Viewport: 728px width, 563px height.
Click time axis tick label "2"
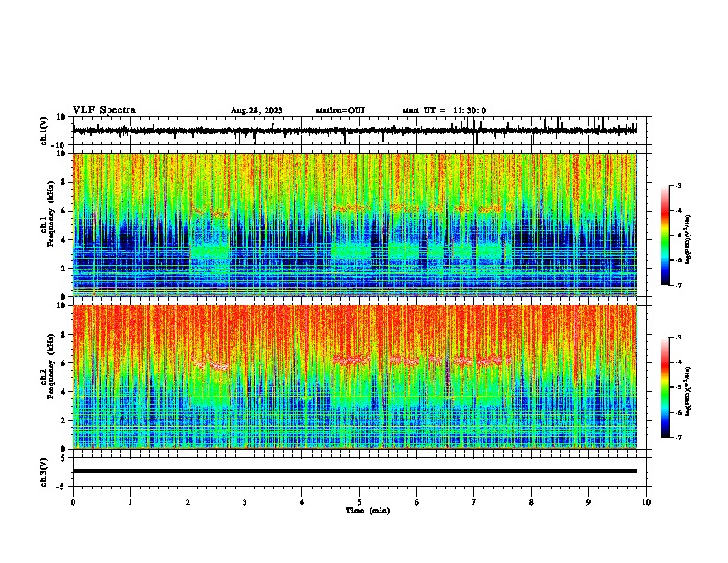click(188, 502)
